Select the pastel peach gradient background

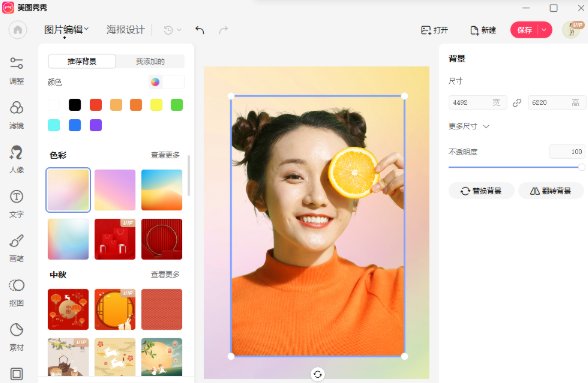click(68, 190)
